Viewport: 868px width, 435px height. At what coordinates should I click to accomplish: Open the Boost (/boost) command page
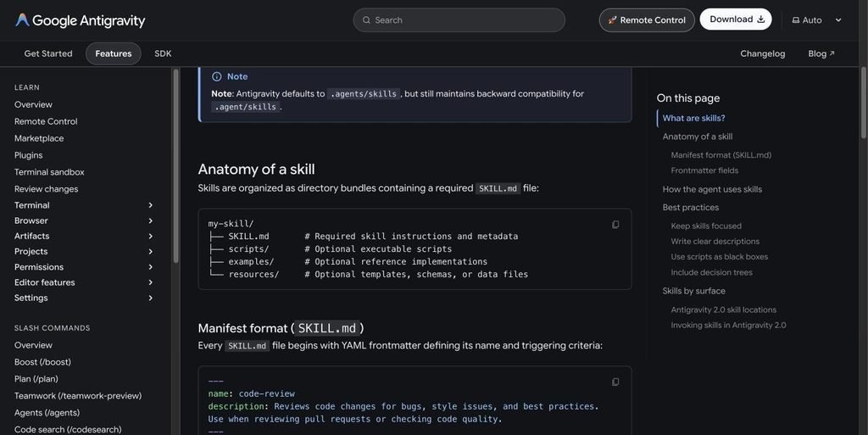tap(42, 362)
